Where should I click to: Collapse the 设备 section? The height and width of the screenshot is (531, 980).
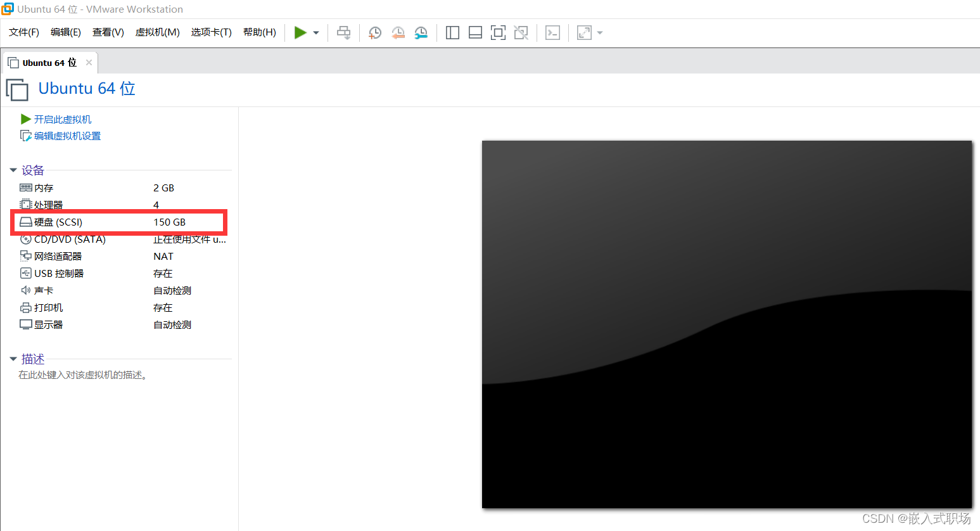13,170
